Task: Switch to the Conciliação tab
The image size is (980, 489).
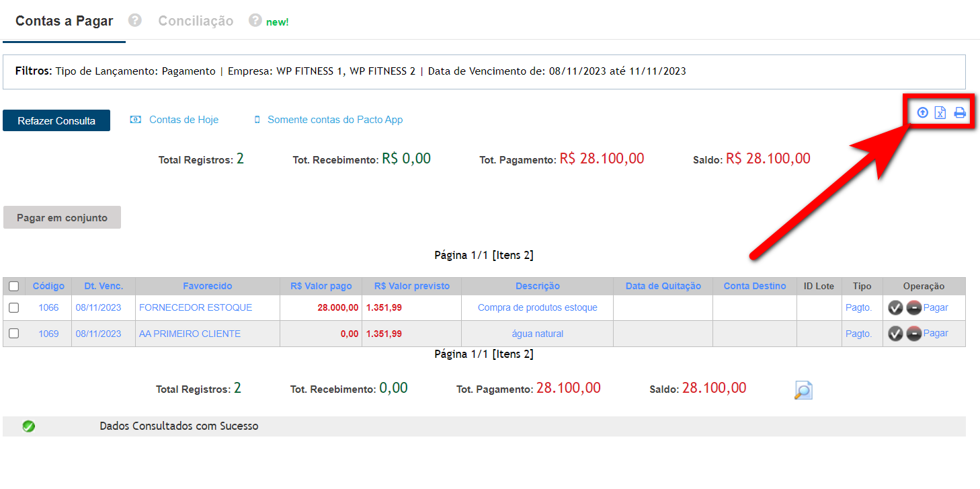Action: 196,21
